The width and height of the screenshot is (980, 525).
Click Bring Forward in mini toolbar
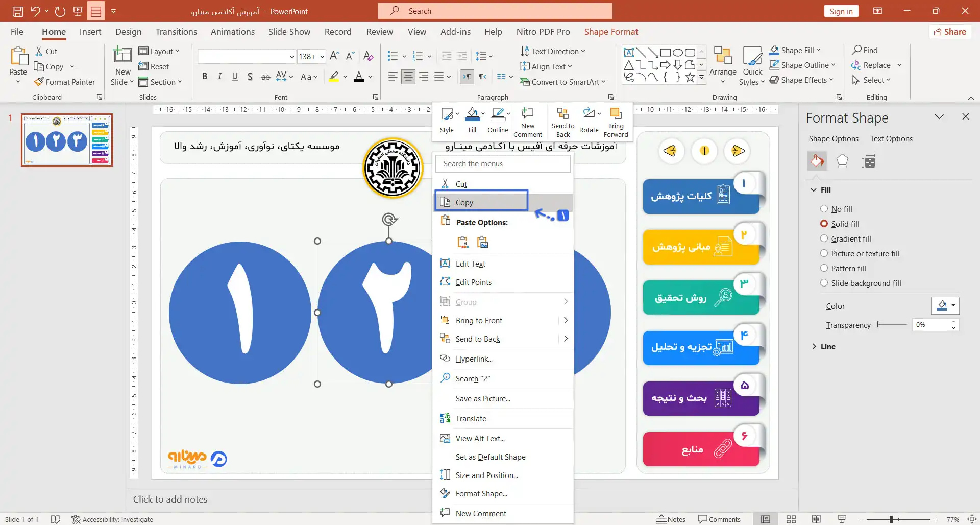pos(616,122)
